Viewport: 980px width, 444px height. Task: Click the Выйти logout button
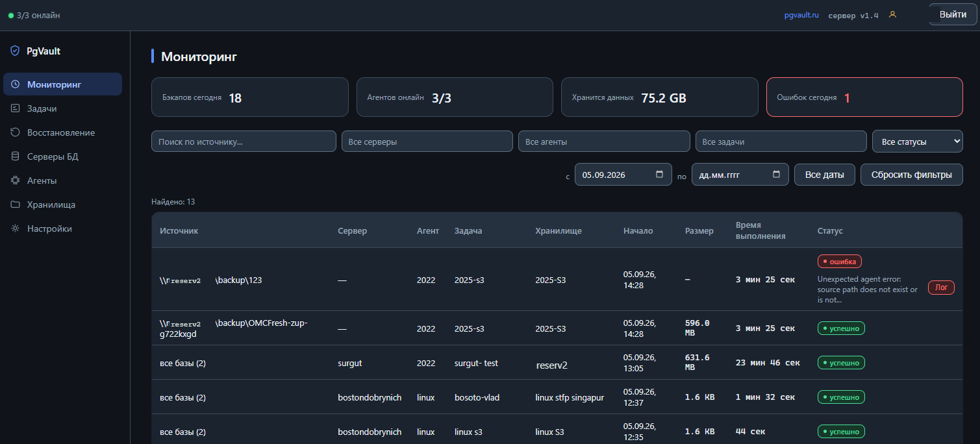953,14
